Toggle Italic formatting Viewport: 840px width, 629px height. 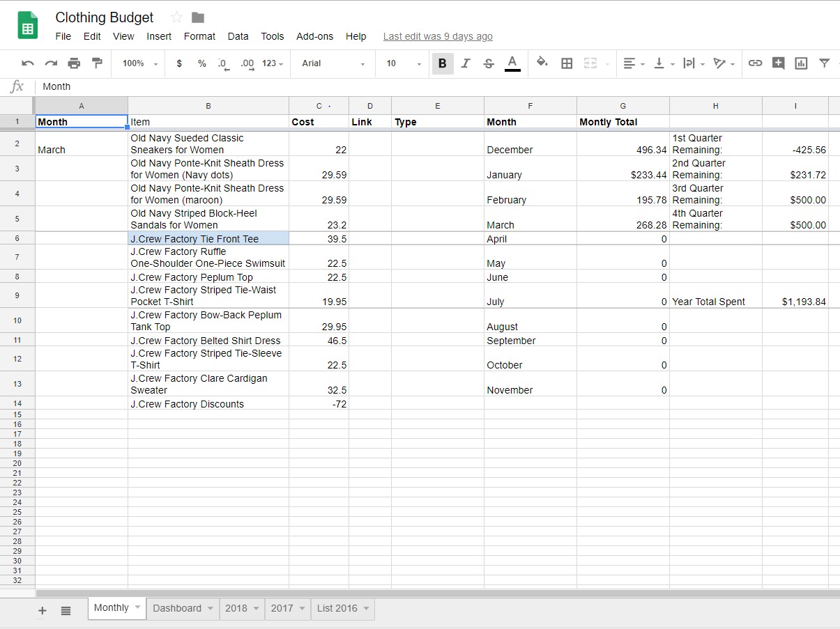(x=466, y=63)
